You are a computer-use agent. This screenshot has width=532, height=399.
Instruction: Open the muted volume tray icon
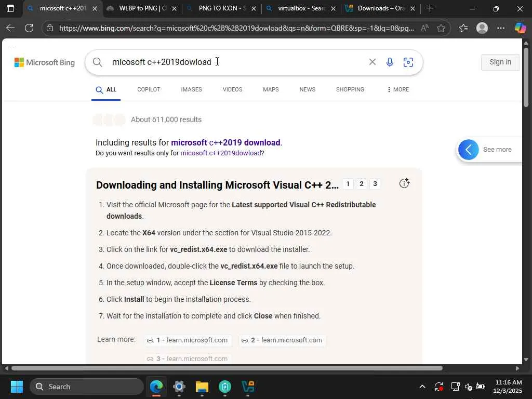click(469, 387)
